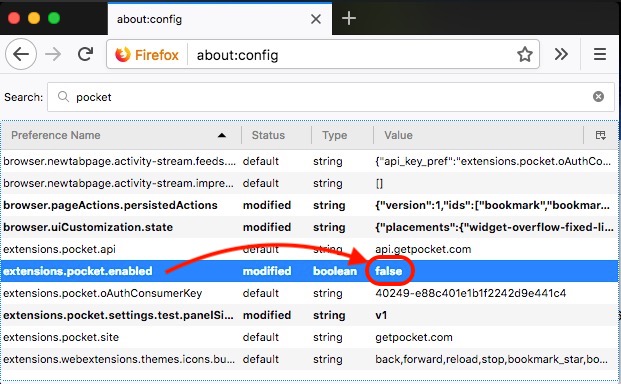
Task: Click the about:config address bar text
Action: click(x=237, y=55)
